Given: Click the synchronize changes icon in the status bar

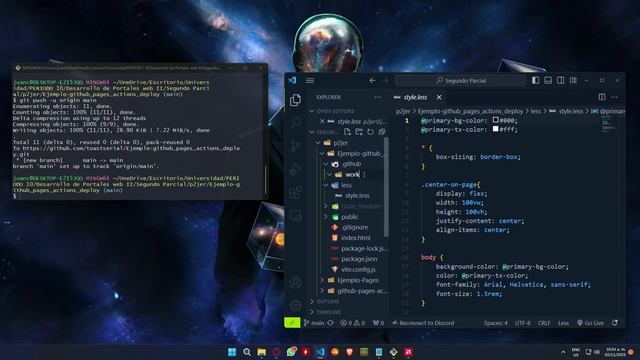Looking at the screenshot, I should coord(330,323).
